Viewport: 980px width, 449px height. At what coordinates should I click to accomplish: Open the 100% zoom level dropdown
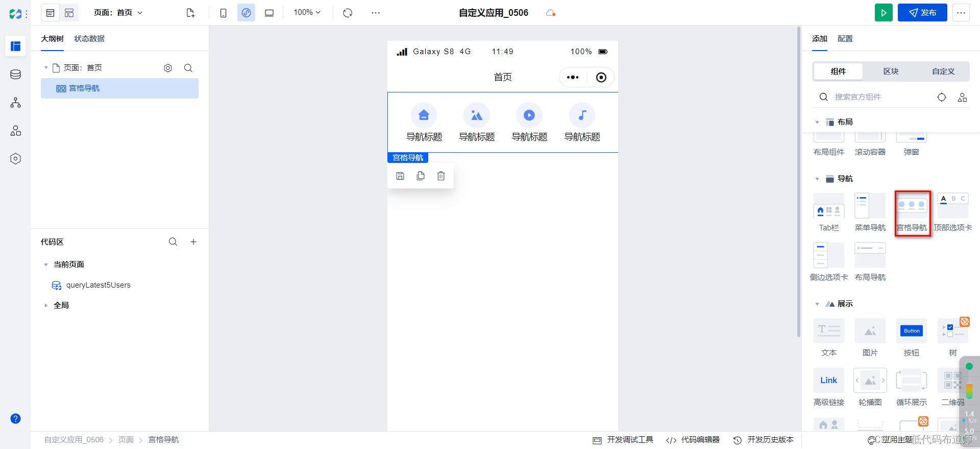[307, 12]
